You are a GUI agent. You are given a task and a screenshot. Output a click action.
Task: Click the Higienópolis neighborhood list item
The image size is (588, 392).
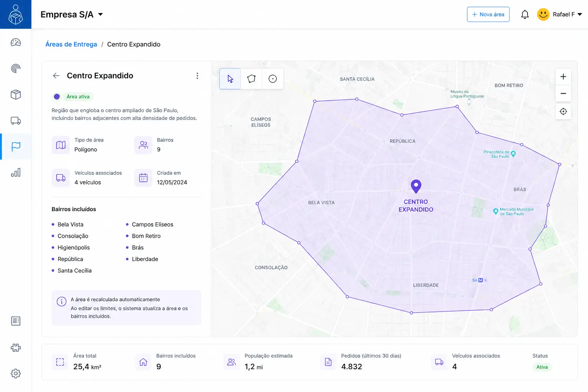(73, 248)
